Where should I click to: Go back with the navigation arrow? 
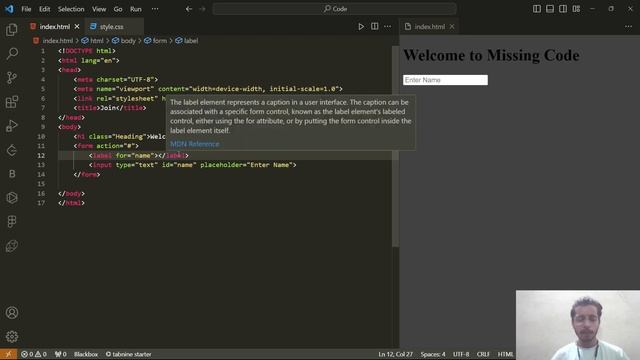[189, 9]
